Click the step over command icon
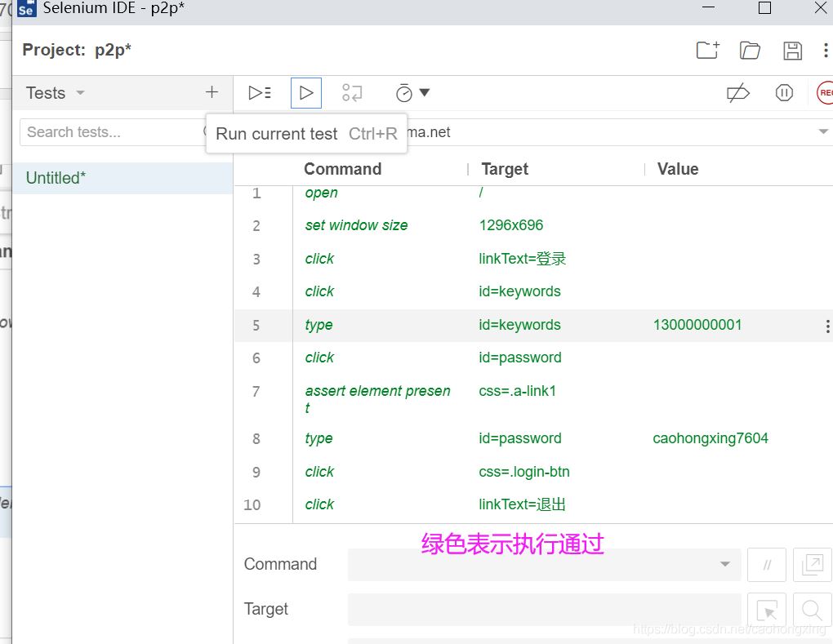 (x=352, y=93)
